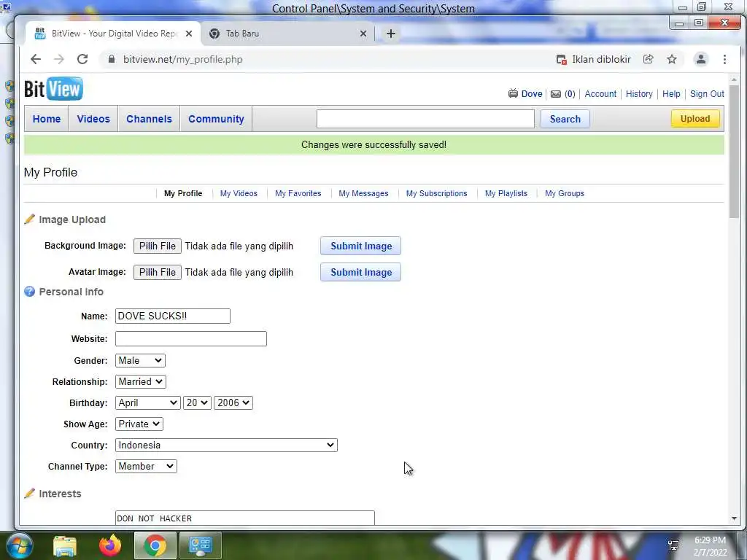Go to My Playlists tab
Viewport: 747px width, 560px height.
pyautogui.click(x=506, y=193)
